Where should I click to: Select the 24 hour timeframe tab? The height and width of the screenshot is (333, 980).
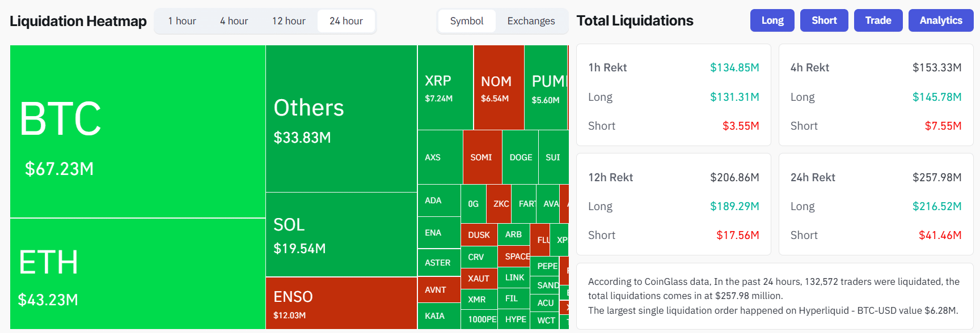346,21
